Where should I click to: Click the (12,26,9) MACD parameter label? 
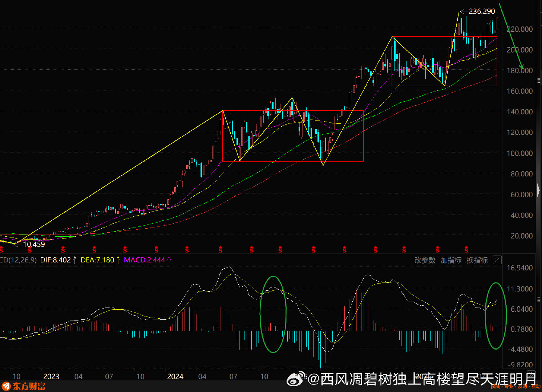coord(22,260)
